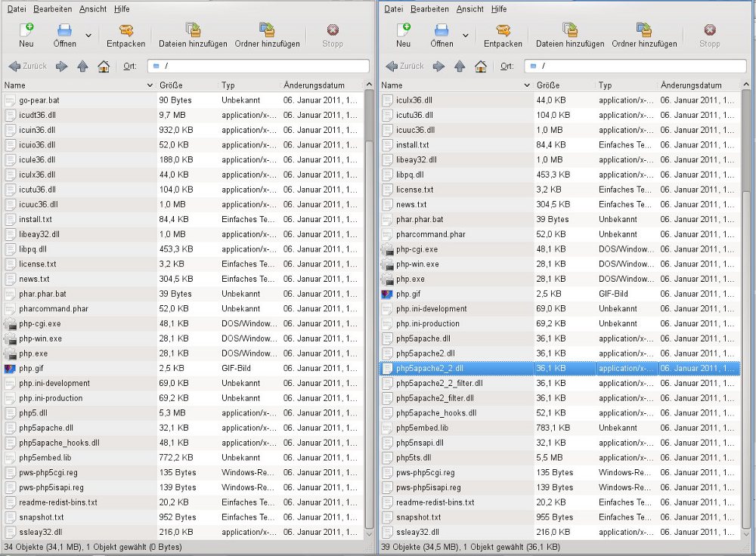
Task: Expand Öffnen dropdown arrow in left window
Action: pyautogui.click(x=88, y=36)
